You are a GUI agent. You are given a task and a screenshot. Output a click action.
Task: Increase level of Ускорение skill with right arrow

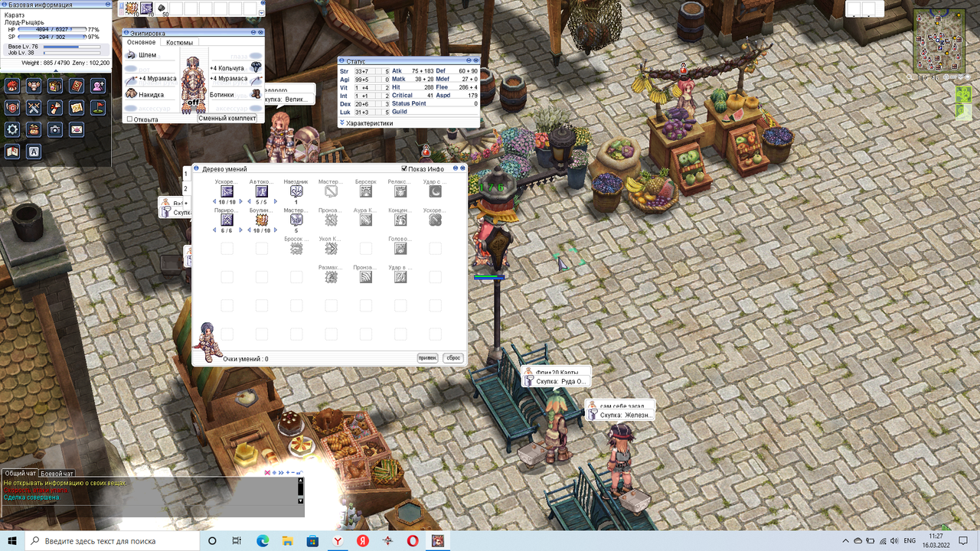tap(240, 202)
